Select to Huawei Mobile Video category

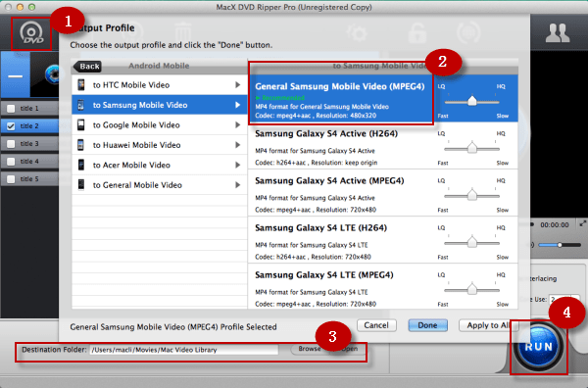tap(160, 145)
